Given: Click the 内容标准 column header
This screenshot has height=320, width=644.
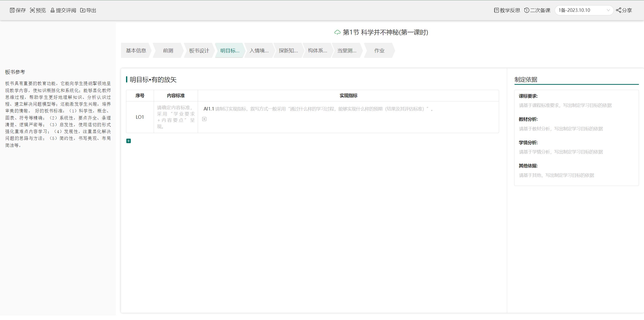Looking at the screenshot, I should [x=176, y=96].
